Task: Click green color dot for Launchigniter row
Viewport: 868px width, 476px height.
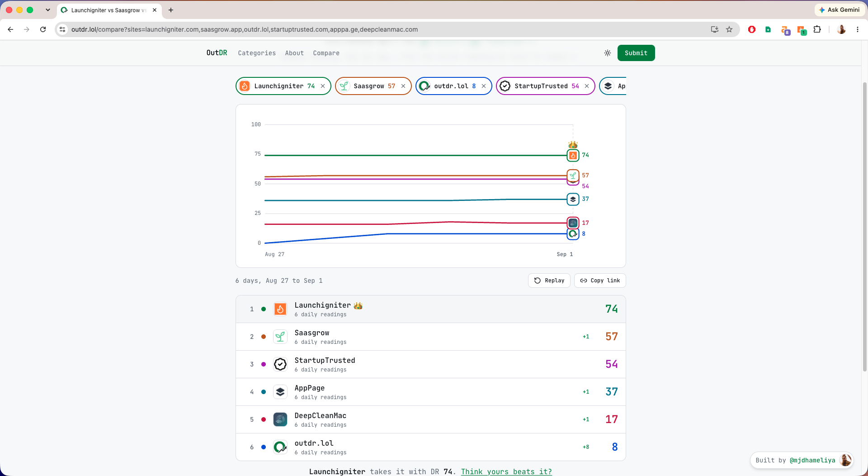Action: [264, 309]
